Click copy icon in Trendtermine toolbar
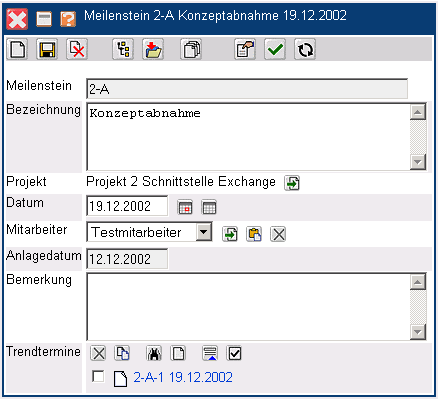Image resolution: width=438 pixels, height=399 pixels. click(122, 353)
